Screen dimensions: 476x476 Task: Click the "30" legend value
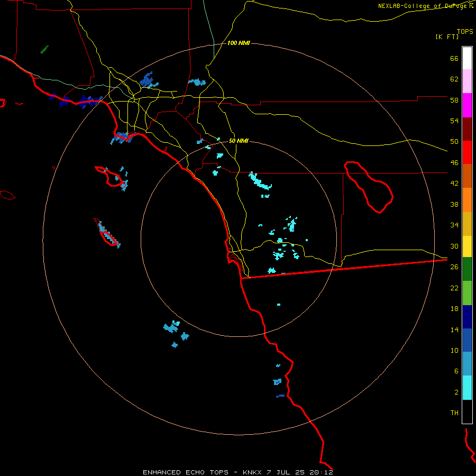[x=454, y=246]
